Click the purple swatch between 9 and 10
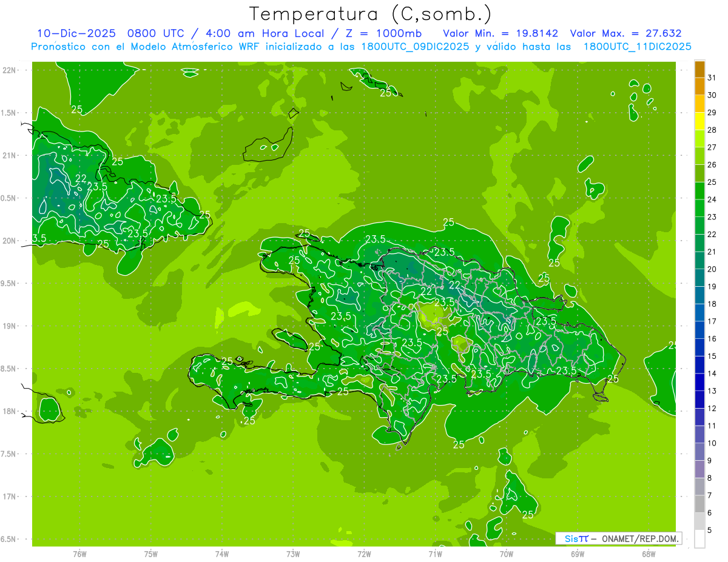 pyautogui.click(x=699, y=452)
